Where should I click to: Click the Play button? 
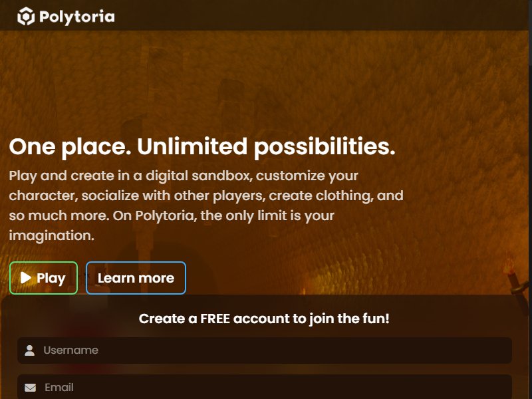43,278
